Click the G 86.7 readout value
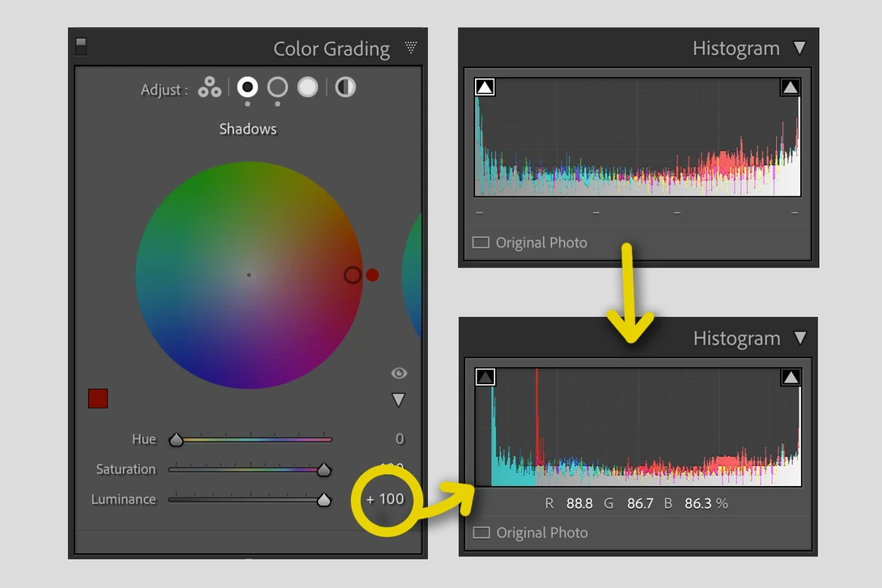This screenshot has width=882, height=588. (x=640, y=504)
